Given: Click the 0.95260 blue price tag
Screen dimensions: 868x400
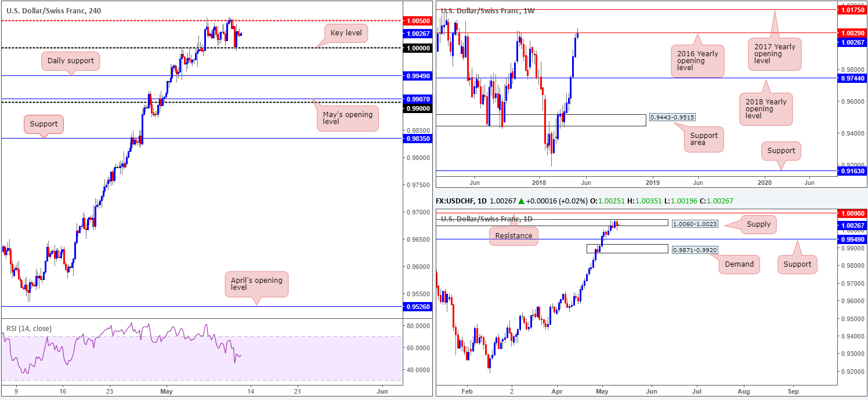Looking at the screenshot, I should pyautogui.click(x=418, y=306).
